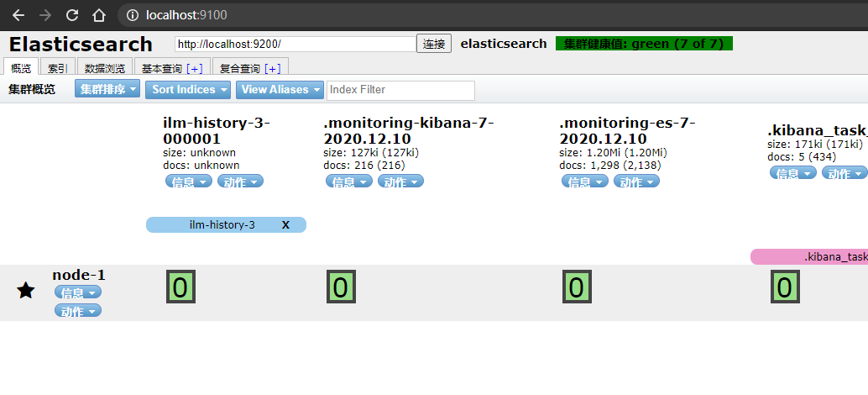Click the 'elasticsearch' cluster name text
The image size is (868, 395).
pos(504,44)
